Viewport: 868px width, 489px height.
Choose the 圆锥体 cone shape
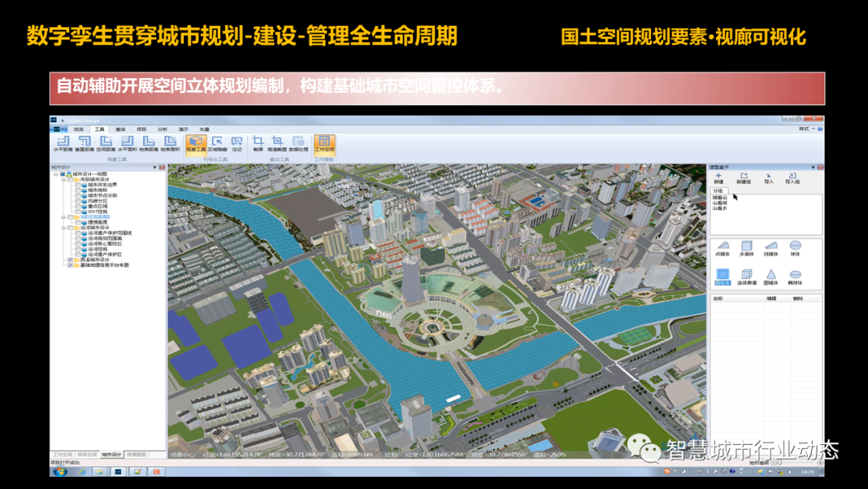click(x=771, y=277)
